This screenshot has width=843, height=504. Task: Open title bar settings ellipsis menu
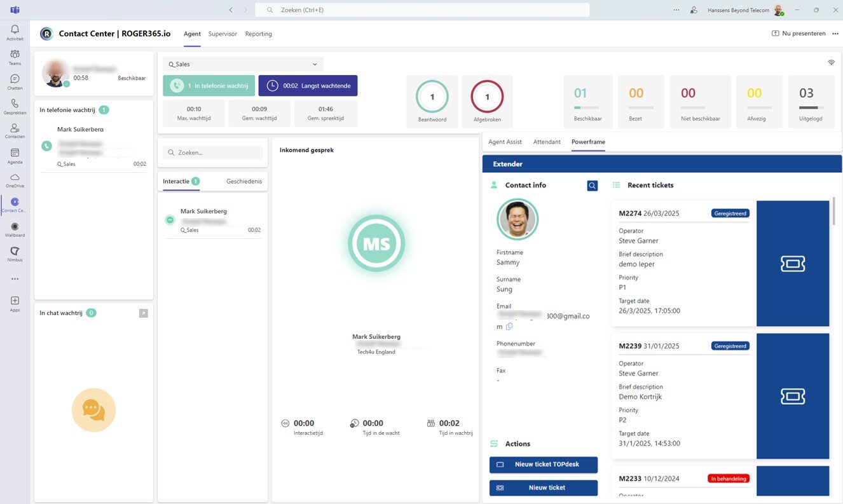tap(676, 10)
